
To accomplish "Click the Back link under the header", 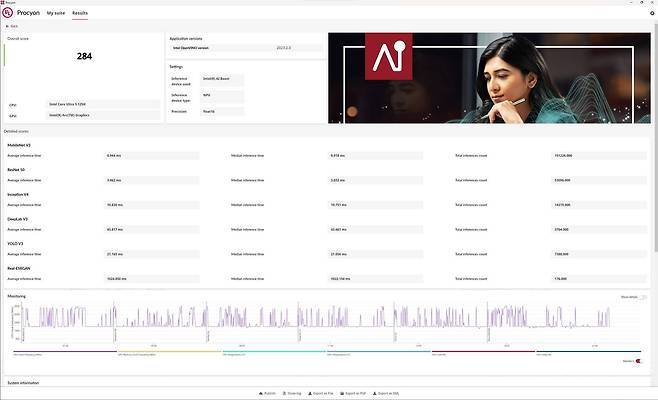I will [x=13, y=26].
